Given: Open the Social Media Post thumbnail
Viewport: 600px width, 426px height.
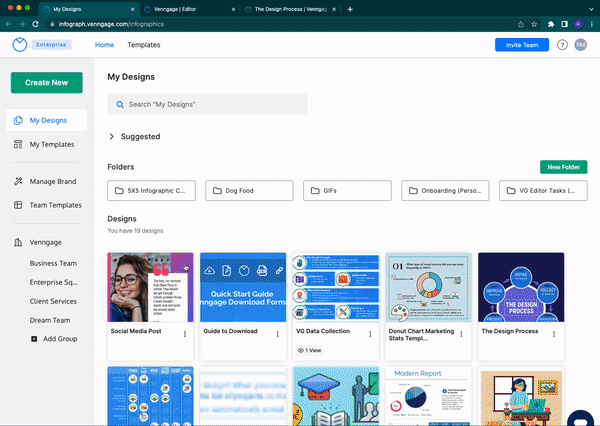Looking at the screenshot, I should [150, 287].
